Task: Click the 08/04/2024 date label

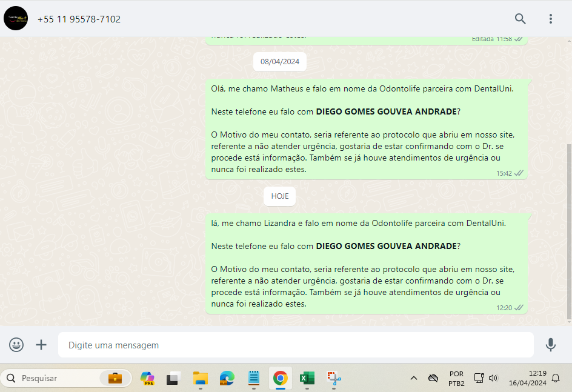Action: (x=280, y=62)
